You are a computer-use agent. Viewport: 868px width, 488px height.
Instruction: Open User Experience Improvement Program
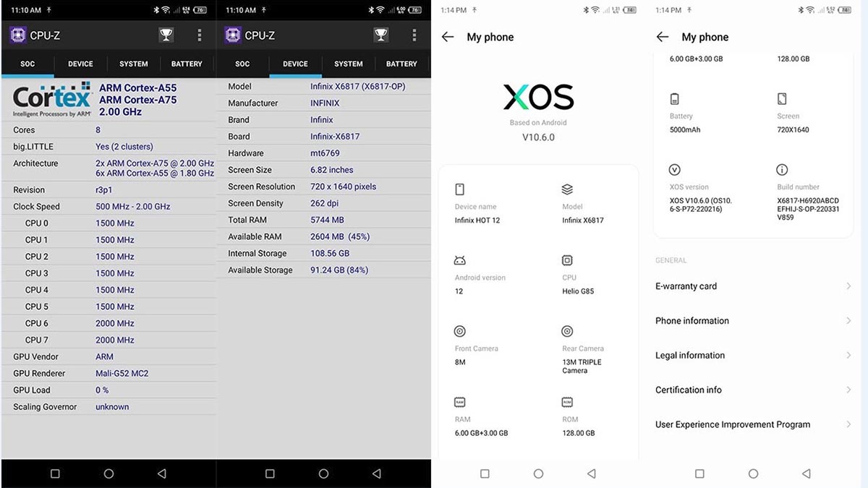point(732,424)
